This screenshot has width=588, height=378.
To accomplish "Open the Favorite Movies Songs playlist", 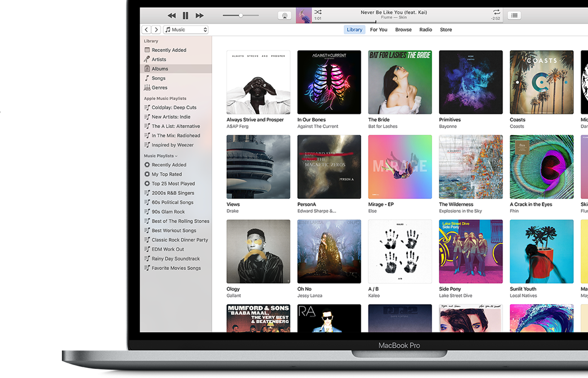I will (x=176, y=268).
